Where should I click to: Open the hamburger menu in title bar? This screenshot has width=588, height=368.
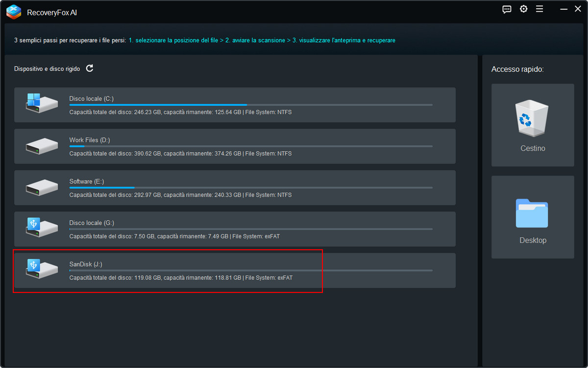[539, 9]
